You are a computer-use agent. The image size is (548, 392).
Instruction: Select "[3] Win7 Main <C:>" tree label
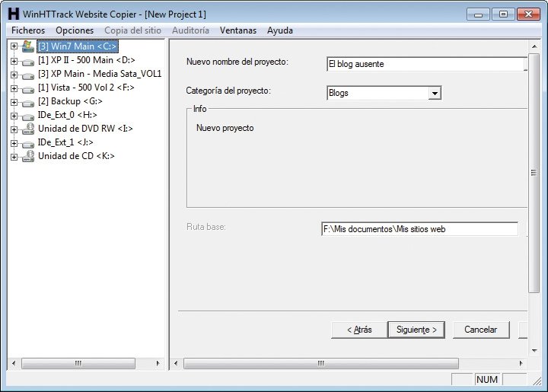77,46
